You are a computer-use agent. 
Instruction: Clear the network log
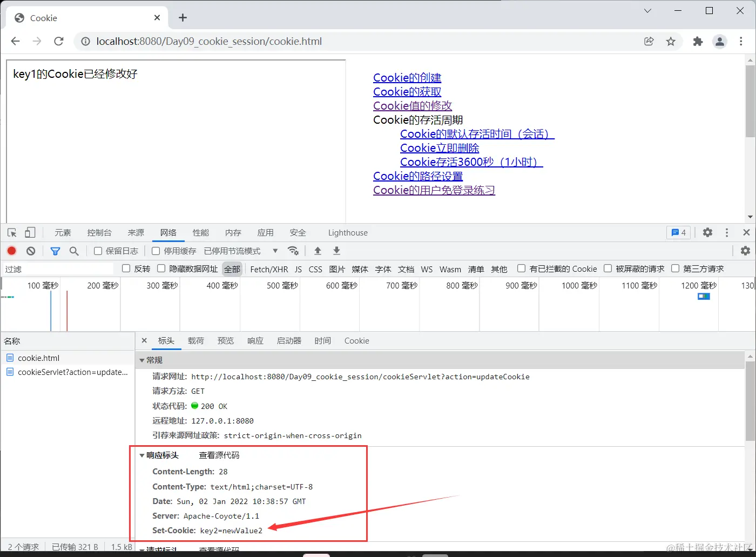[x=31, y=251]
